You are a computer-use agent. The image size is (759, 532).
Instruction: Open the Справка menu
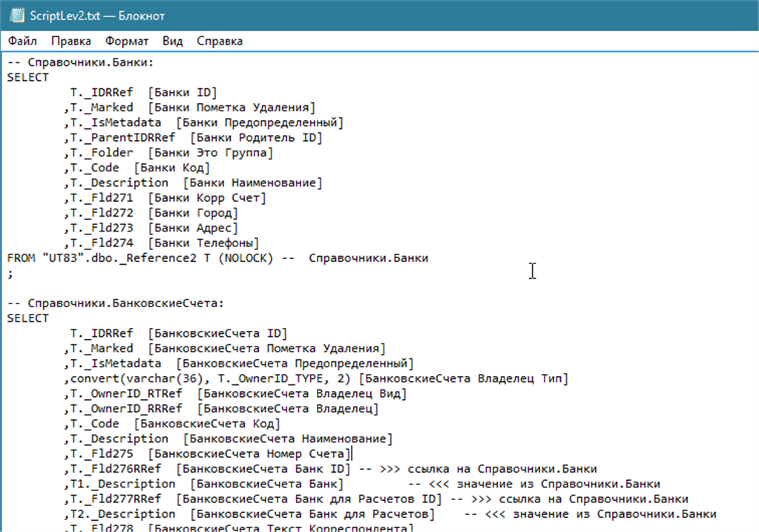click(x=220, y=41)
